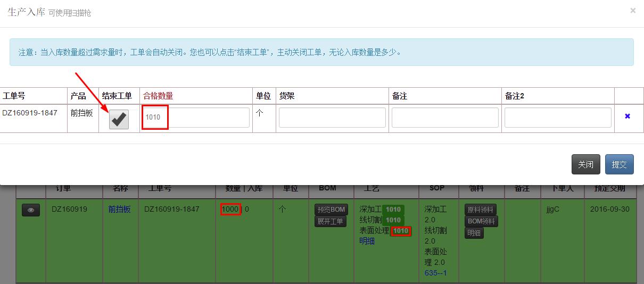
Task: Remove the row with blue X icon
Action: (628, 116)
